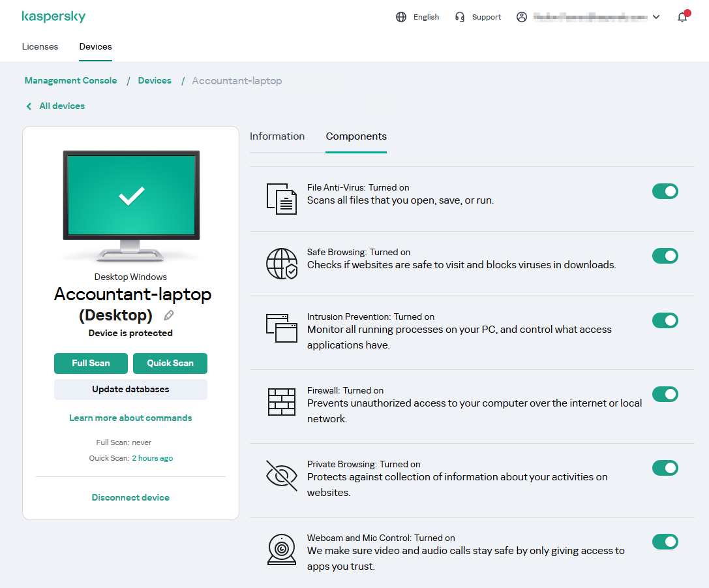
Task: Switch to the Information tab
Action: pos(277,136)
